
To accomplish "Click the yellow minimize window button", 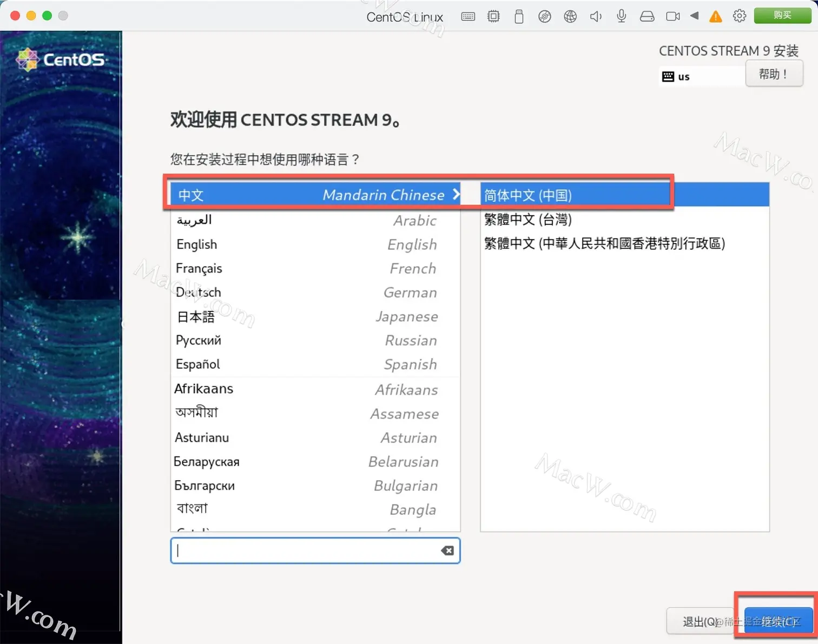I will (x=31, y=16).
